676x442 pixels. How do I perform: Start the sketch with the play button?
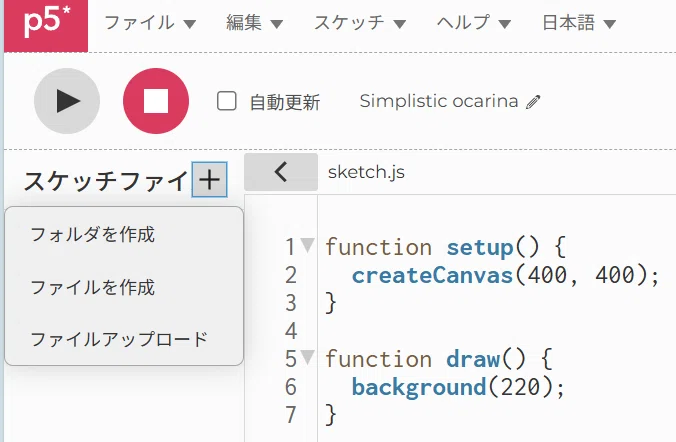67,101
